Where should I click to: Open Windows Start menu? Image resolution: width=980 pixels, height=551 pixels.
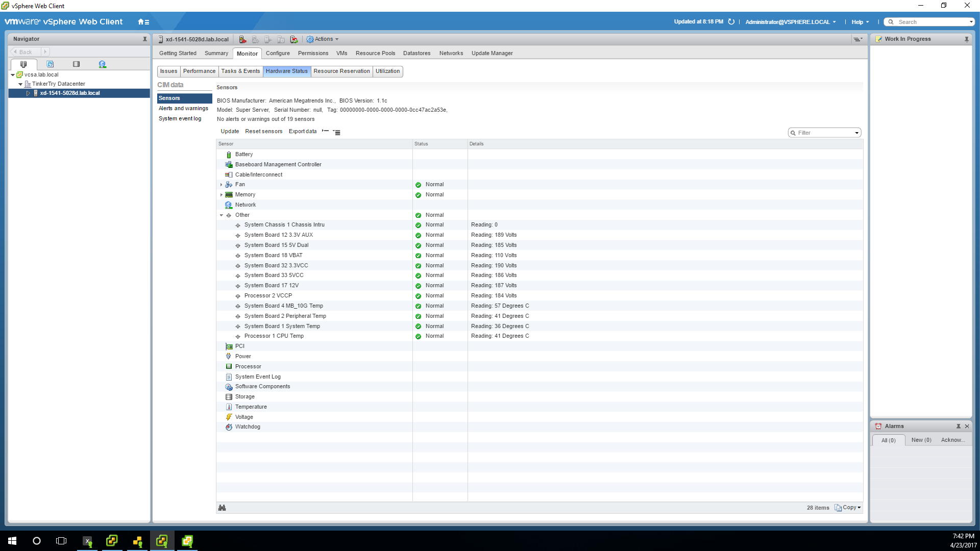pos(12,541)
